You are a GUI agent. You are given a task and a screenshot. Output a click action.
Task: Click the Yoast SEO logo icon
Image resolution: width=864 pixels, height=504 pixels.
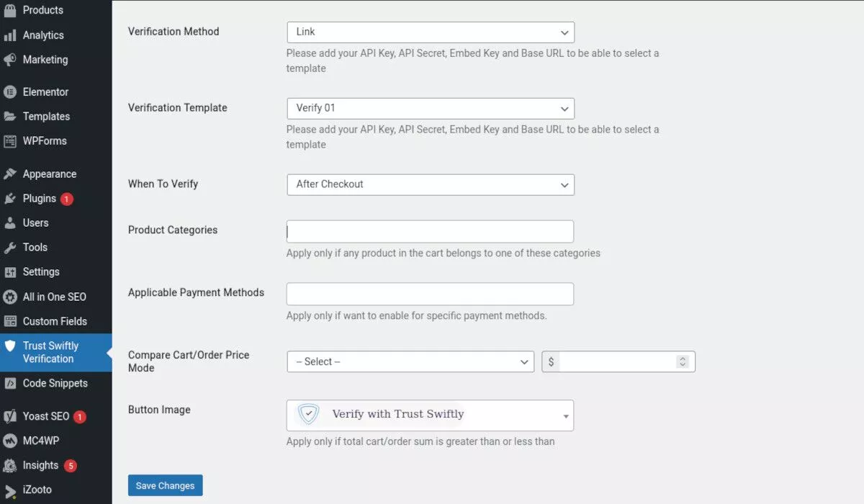10,416
